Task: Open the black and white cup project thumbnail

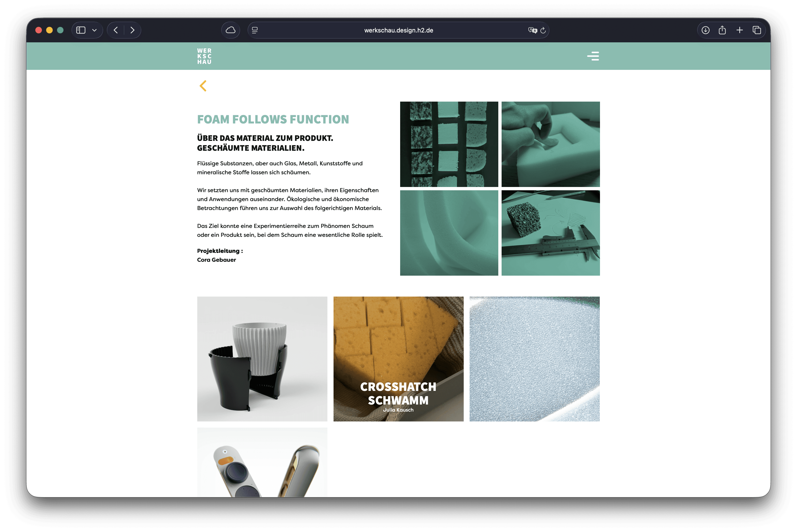Action: click(262, 359)
